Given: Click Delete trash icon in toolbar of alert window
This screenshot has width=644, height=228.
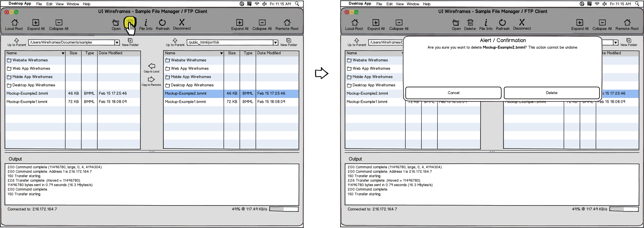Looking at the screenshot, I should point(470,23).
